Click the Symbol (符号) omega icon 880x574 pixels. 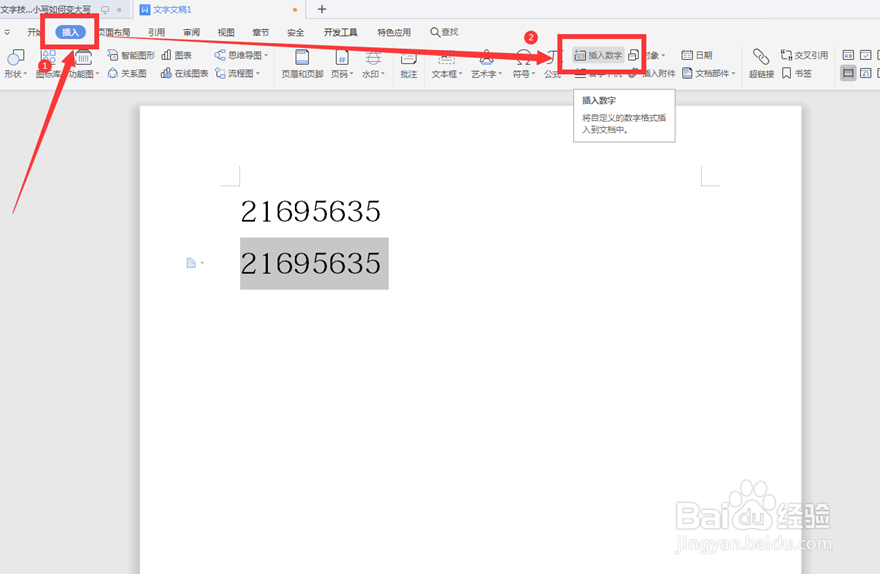pos(523,57)
